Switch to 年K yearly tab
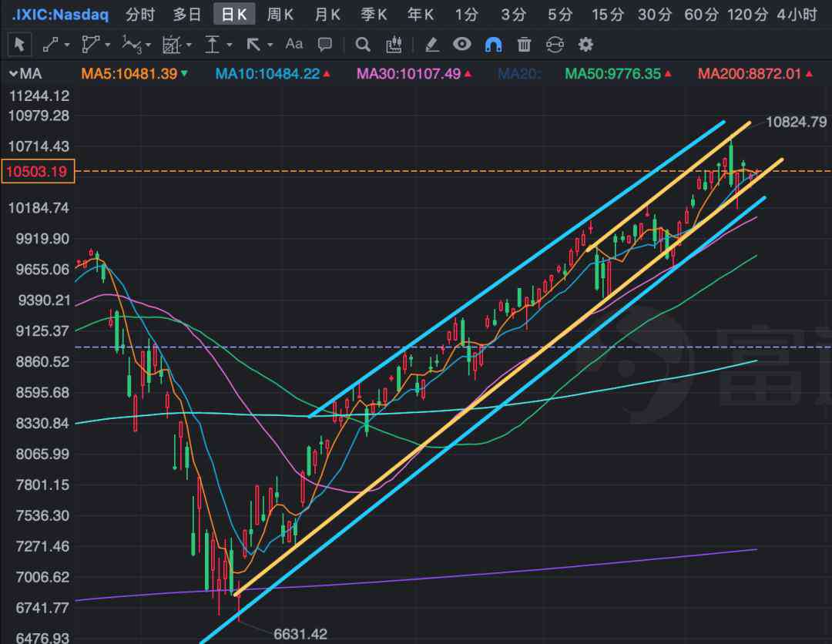The height and width of the screenshot is (644, 832). [x=421, y=15]
